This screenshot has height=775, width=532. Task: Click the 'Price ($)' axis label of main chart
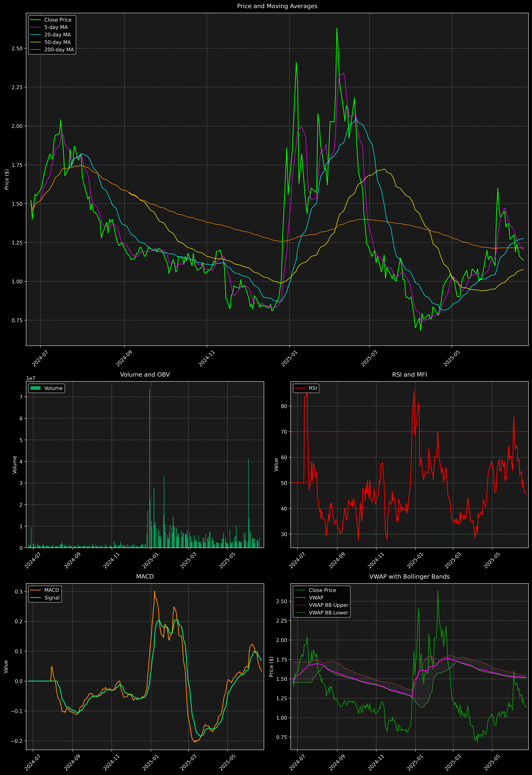[x=7, y=179]
